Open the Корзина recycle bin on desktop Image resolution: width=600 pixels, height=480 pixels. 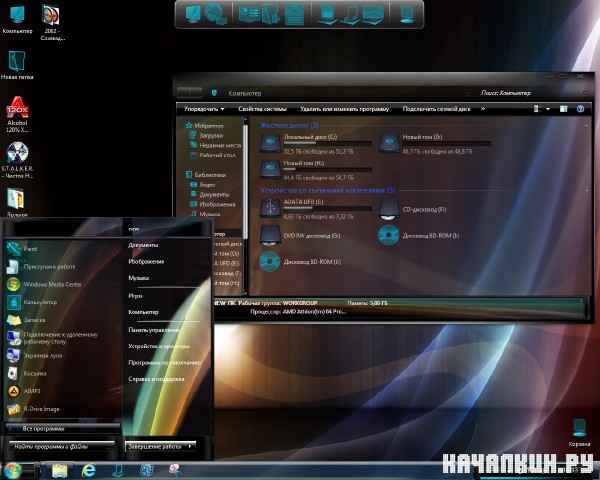pos(579,432)
